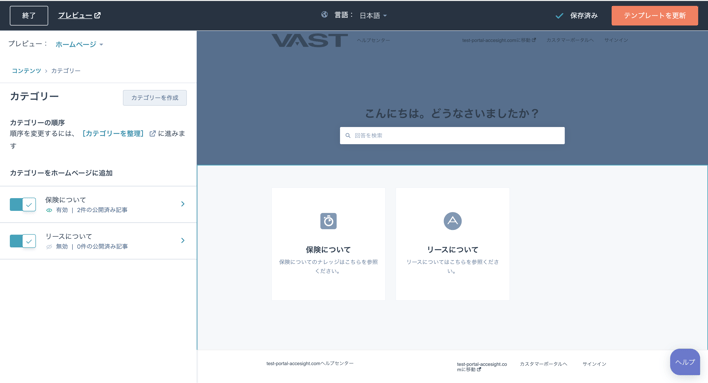Click the リースについて card title
This screenshot has height=383, width=708.
pyautogui.click(x=452, y=250)
